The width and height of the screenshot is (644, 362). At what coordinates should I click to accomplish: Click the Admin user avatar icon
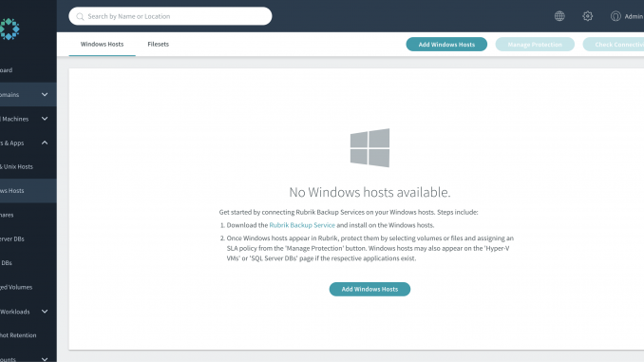(616, 16)
